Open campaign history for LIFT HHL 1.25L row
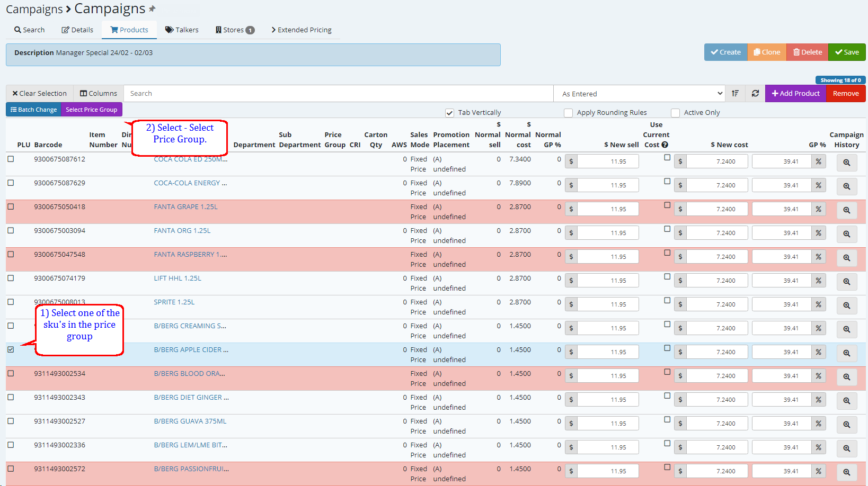The width and height of the screenshot is (868, 486). tap(846, 282)
